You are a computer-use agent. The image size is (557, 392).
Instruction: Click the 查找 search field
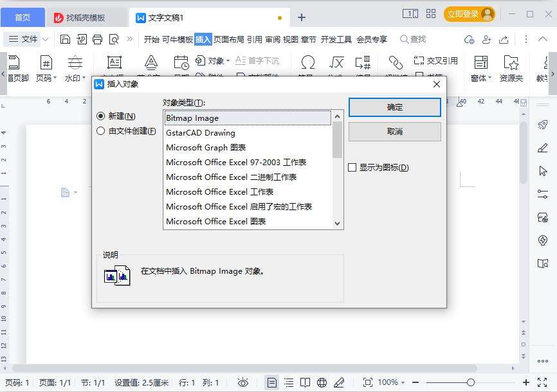[x=413, y=39]
